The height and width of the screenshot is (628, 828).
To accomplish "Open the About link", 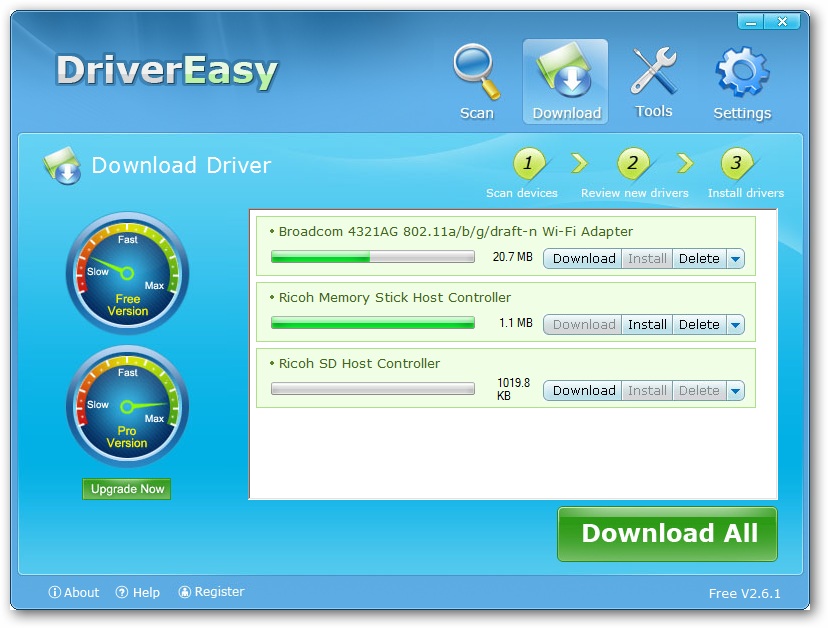I will pyautogui.click(x=81, y=593).
